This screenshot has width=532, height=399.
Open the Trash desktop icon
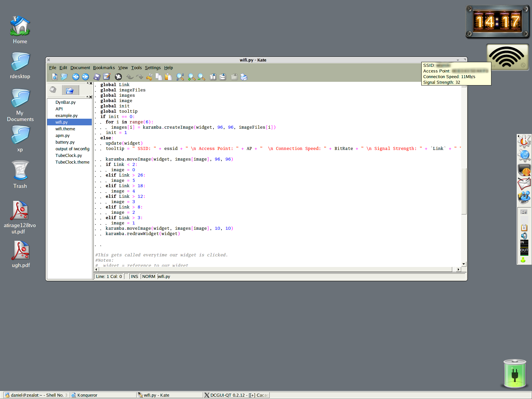[20, 175]
